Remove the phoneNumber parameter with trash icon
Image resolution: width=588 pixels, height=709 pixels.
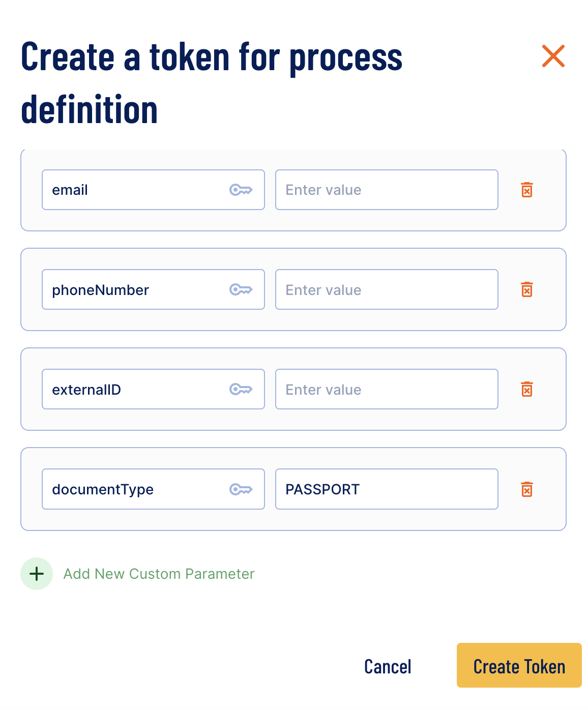pos(527,289)
